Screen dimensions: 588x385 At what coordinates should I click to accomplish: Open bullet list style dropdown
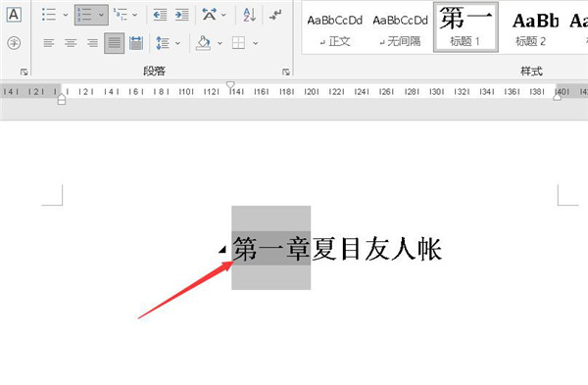(x=66, y=15)
